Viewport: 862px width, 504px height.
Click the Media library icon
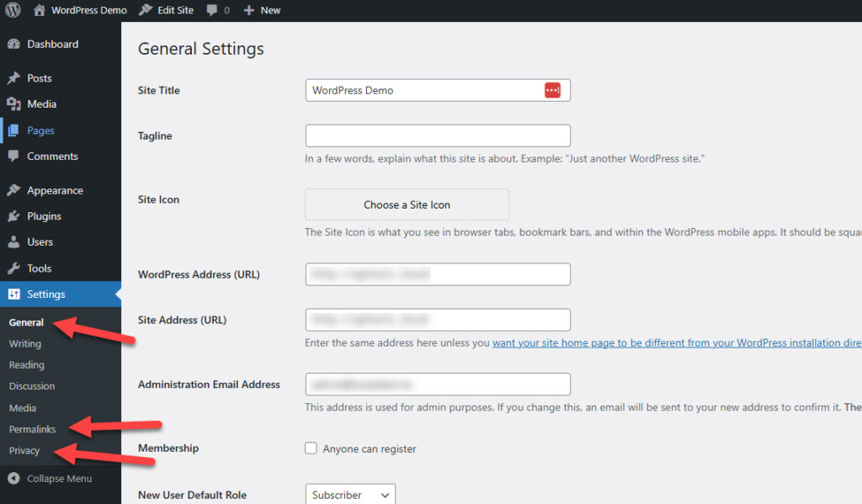pyautogui.click(x=13, y=104)
